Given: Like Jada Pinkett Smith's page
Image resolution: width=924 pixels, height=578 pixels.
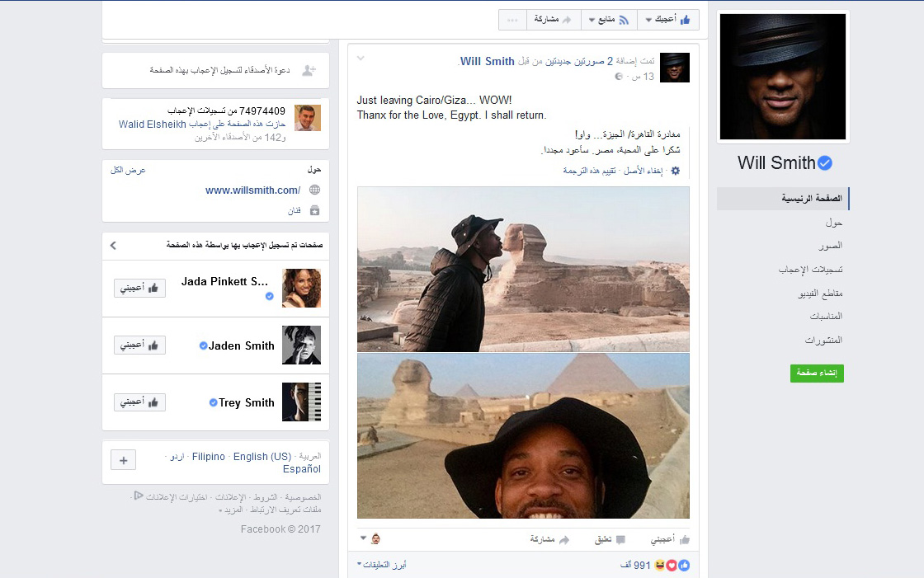Looking at the screenshot, I should pos(139,288).
